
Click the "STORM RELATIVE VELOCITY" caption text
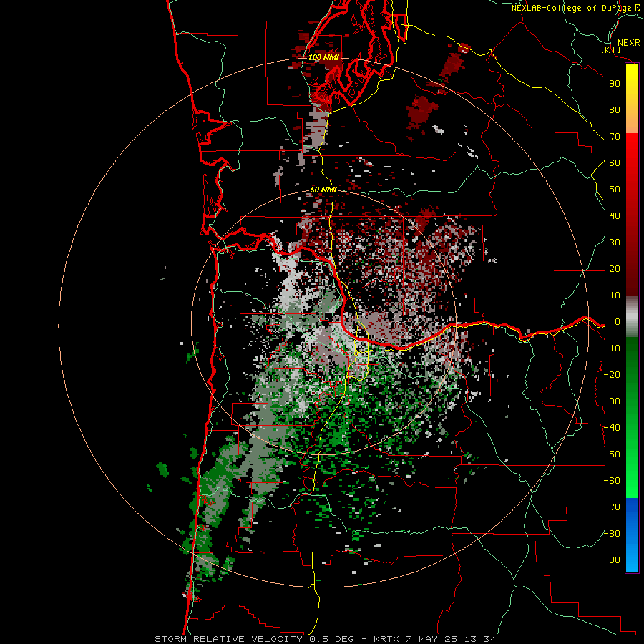tap(228, 639)
